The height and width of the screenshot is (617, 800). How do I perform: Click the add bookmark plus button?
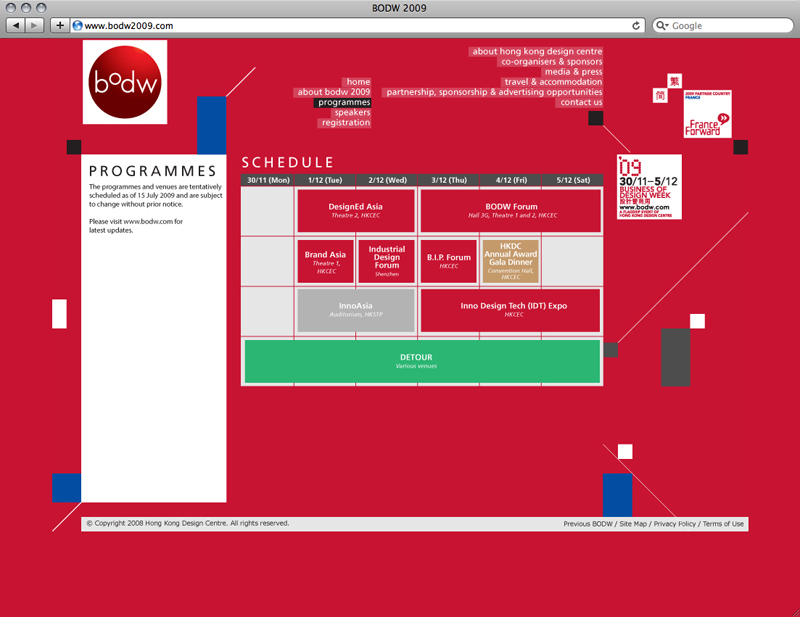click(x=60, y=25)
